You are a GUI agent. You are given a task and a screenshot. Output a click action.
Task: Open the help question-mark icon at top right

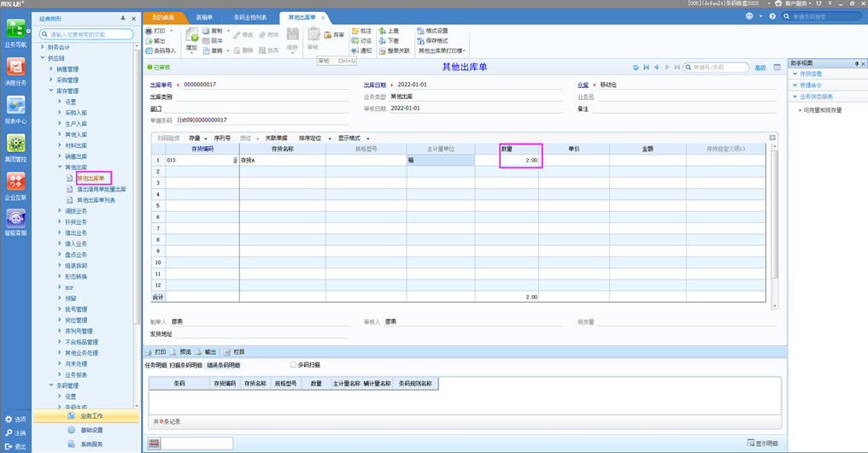click(772, 16)
